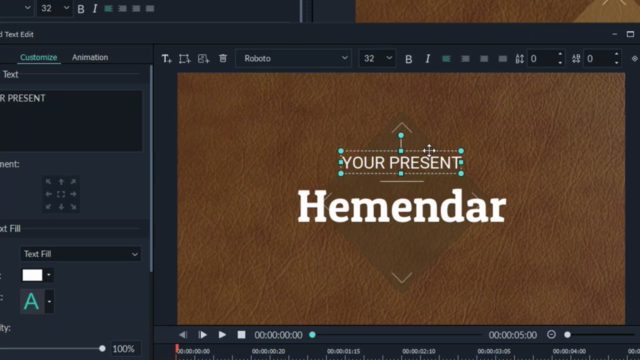Open the Roboto font dropdown

(293, 58)
